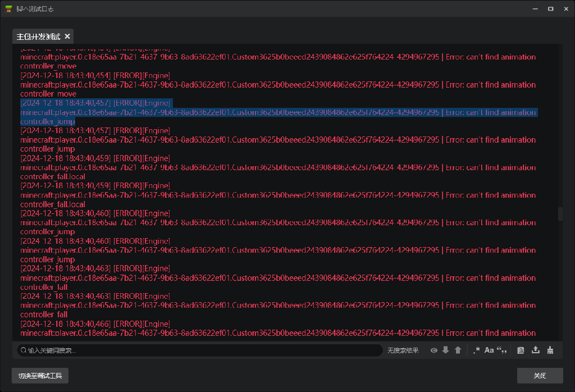This screenshot has width=575, height=392.
Task: Toggle whole-word quote matching icon
Action: coord(501,350)
